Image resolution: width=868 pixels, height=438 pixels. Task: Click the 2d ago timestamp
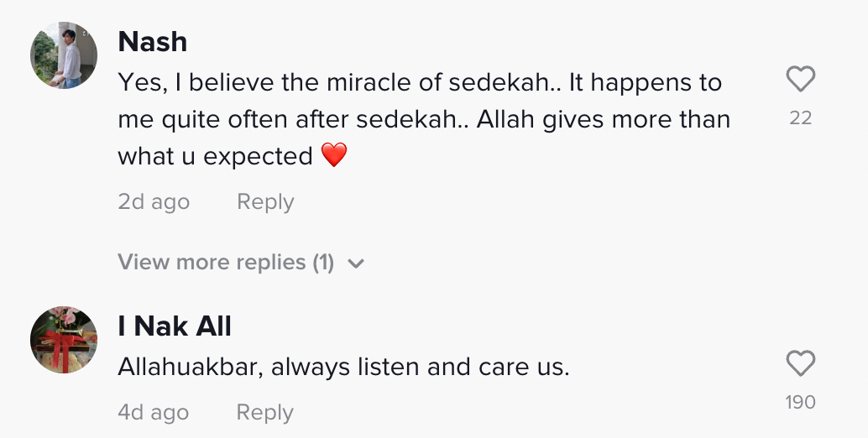click(x=154, y=202)
